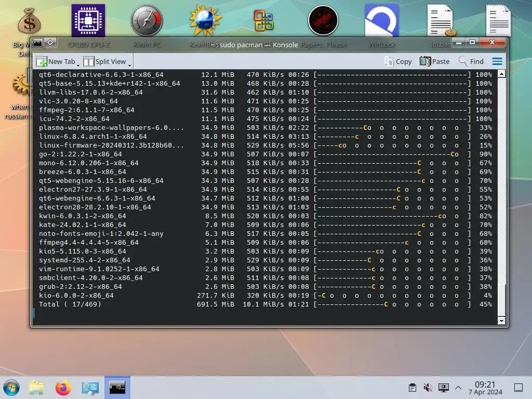The width and height of the screenshot is (532, 399).
Task: Open the file manager folder on taskbar
Action: point(36,388)
